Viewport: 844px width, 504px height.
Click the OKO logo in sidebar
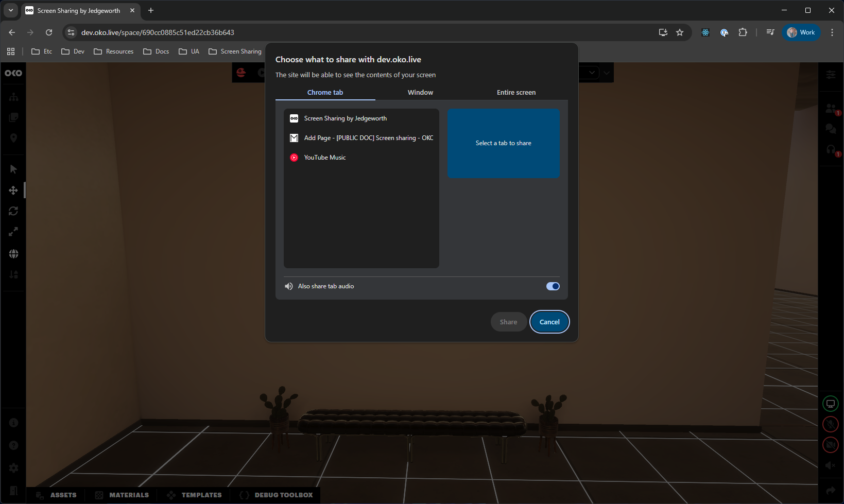13,73
